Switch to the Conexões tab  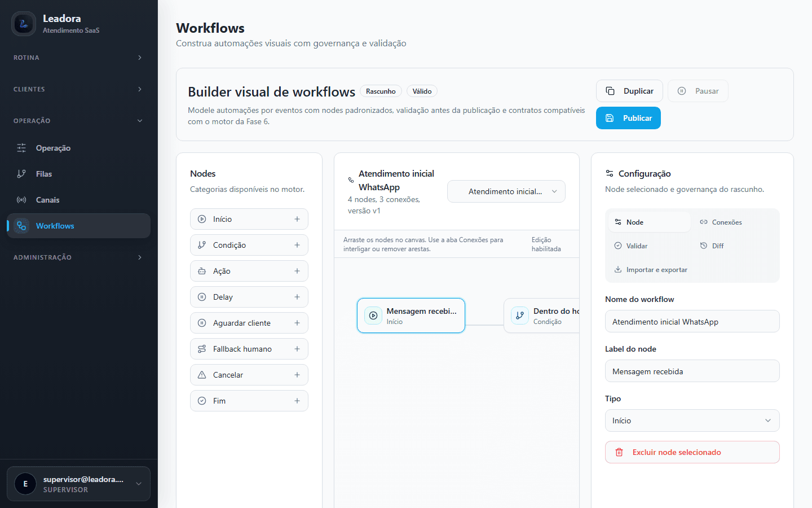(735, 222)
